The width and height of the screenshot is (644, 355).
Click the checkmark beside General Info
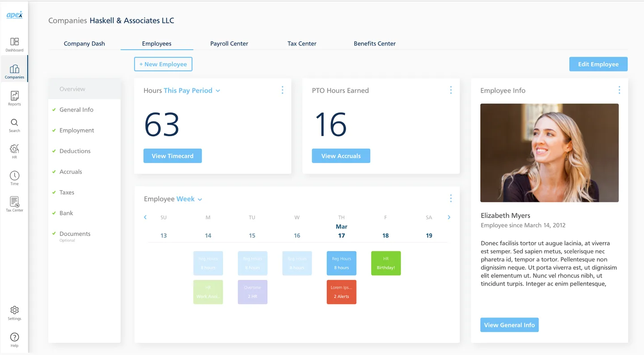coord(53,109)
